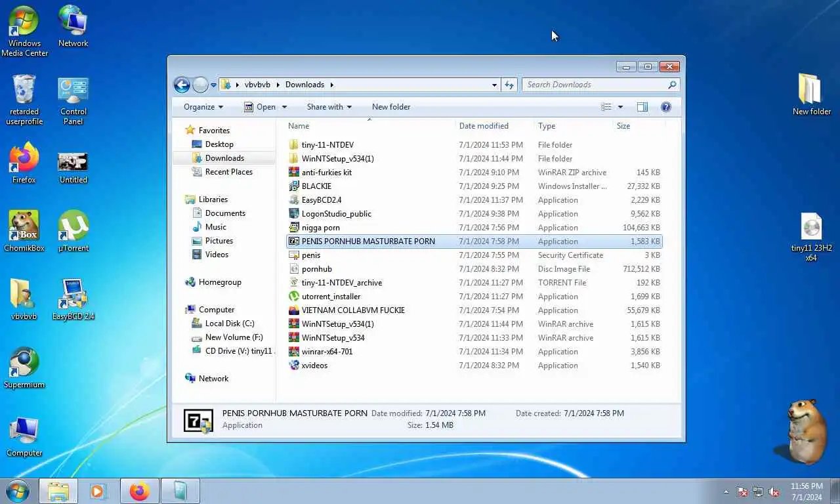
Task: Select the LogonStudio_public file
Action: coord(336,214)
